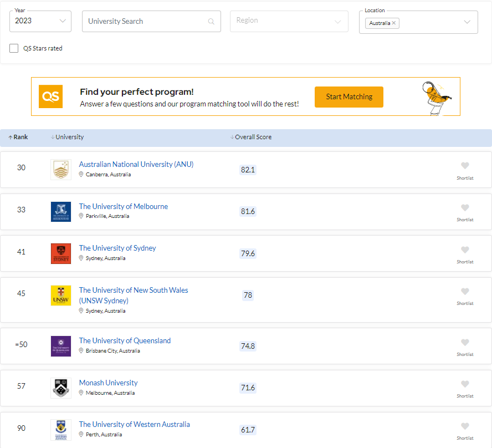Click the University of Queensland logo

pyautogui.click(x=61, y=346)
